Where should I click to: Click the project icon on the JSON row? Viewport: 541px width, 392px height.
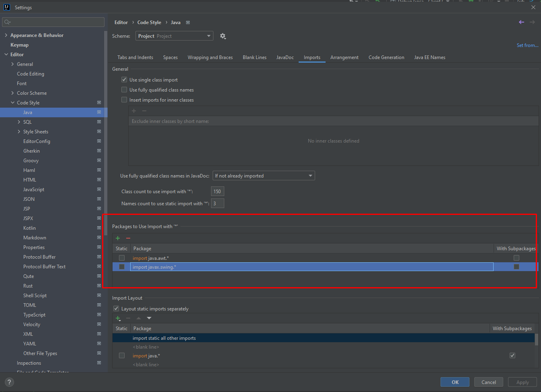[x=99, y=199]
